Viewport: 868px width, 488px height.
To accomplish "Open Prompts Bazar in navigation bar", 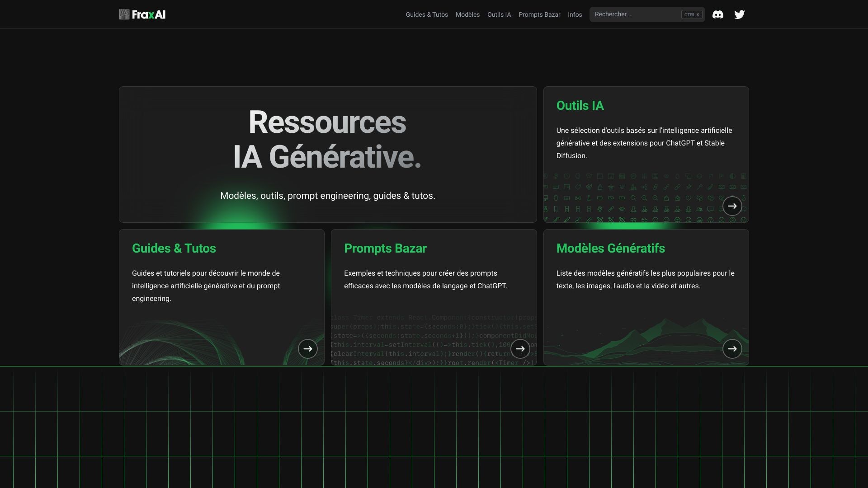I will [x=539, y=14].
